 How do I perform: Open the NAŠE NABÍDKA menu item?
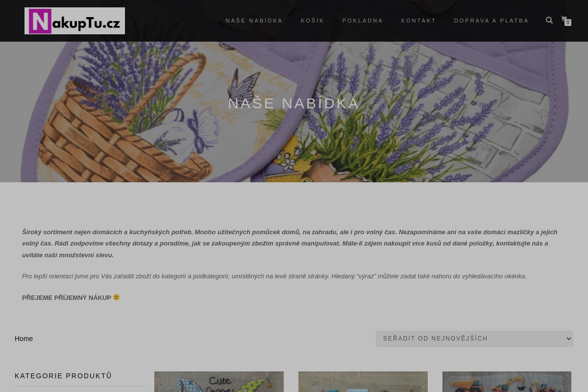pos(254,21)
